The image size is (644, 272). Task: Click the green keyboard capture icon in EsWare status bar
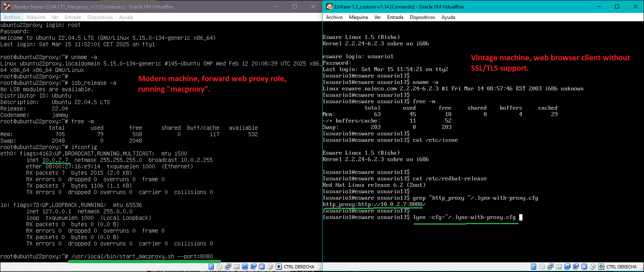click(x=601, y=266)
